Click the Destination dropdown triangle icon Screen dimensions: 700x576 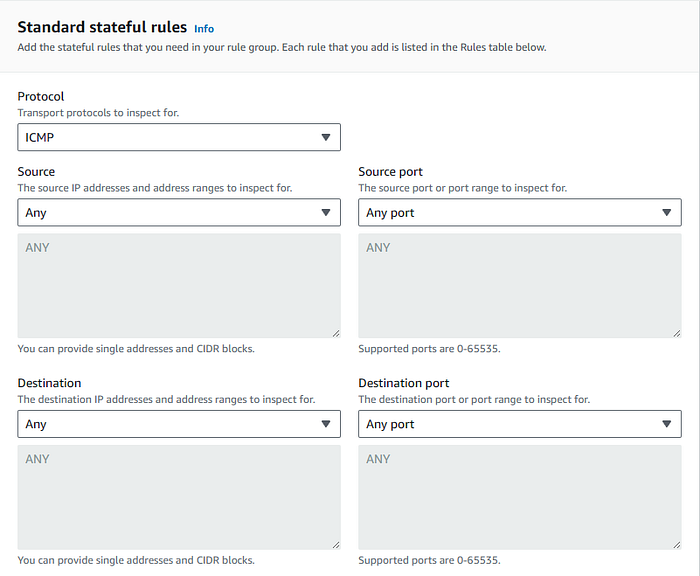[x=325, y=424]
